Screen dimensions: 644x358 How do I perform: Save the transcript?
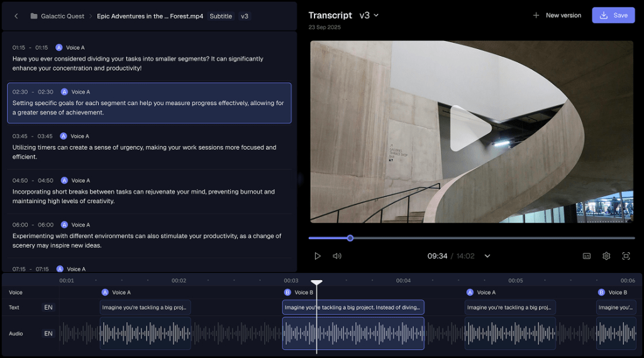coord(613,15)
